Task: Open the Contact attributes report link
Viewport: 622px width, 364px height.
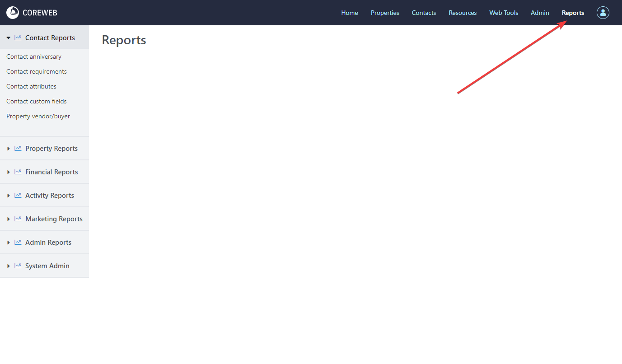Action: [32, 87]
